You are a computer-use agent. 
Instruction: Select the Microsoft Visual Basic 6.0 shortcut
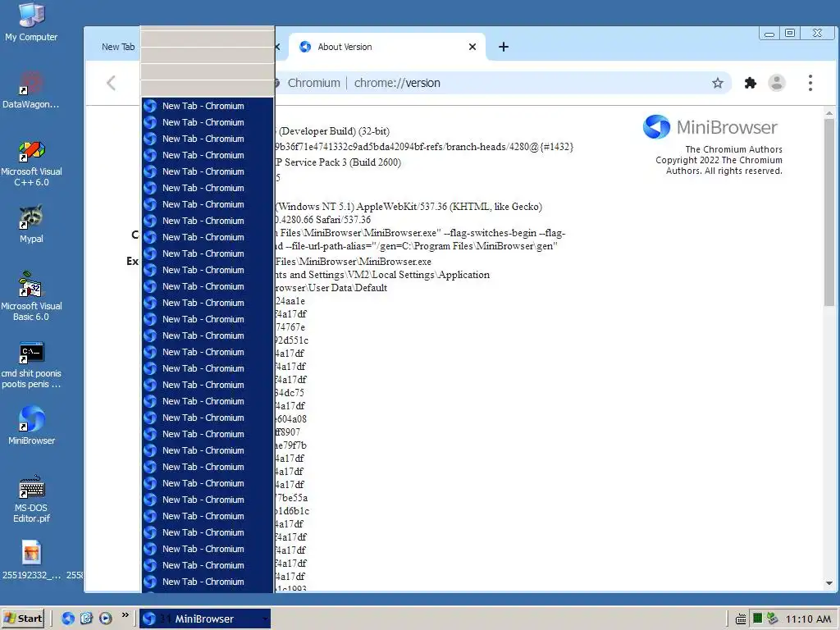(x=31, y=296)
